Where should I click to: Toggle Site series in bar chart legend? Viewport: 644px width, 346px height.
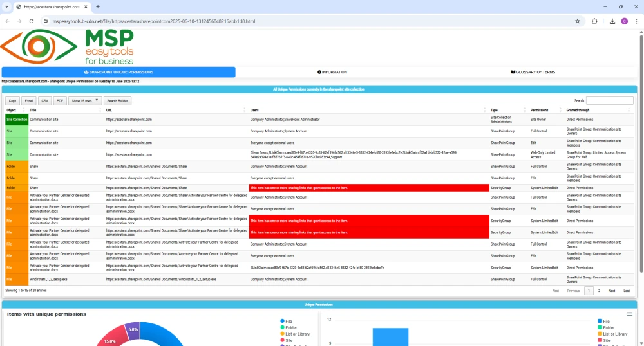604,340
